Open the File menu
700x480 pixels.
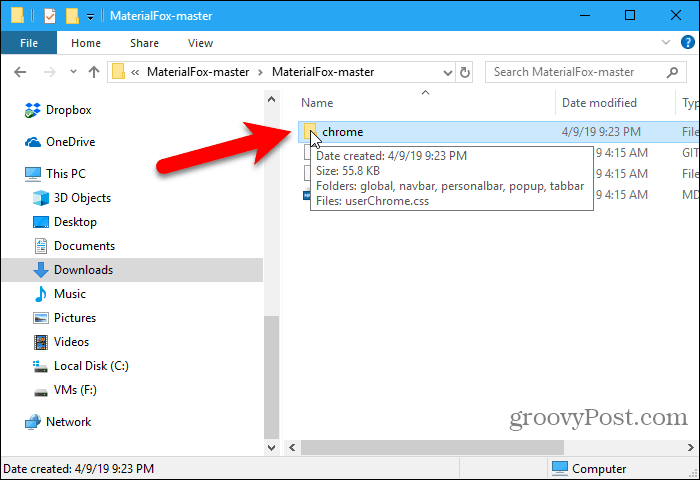29,43
